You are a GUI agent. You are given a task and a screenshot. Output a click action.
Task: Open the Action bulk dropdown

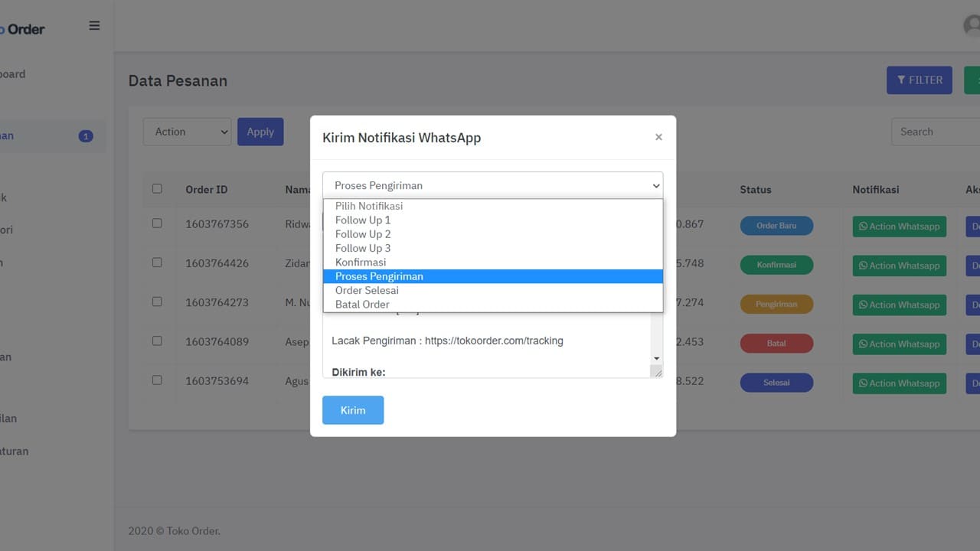(x=187, y=132)
